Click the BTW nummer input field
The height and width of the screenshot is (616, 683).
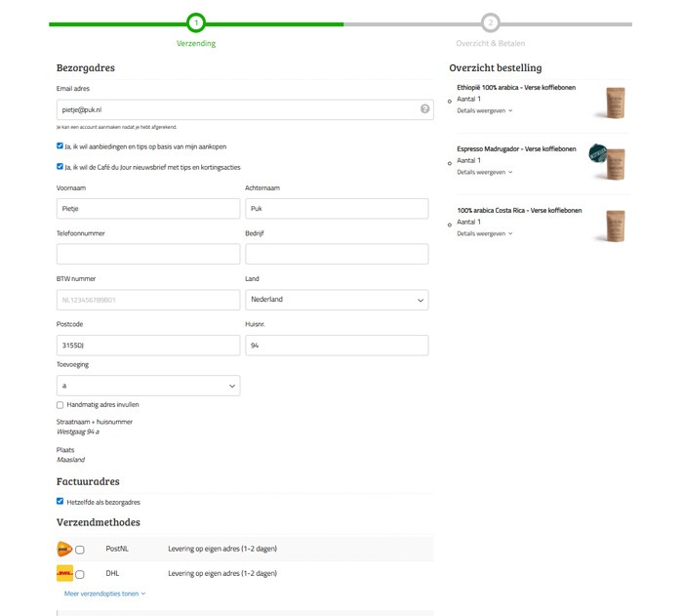(148, 300)
